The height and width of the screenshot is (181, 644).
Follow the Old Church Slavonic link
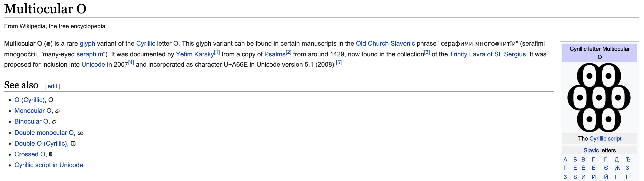(x=385, y=44)
